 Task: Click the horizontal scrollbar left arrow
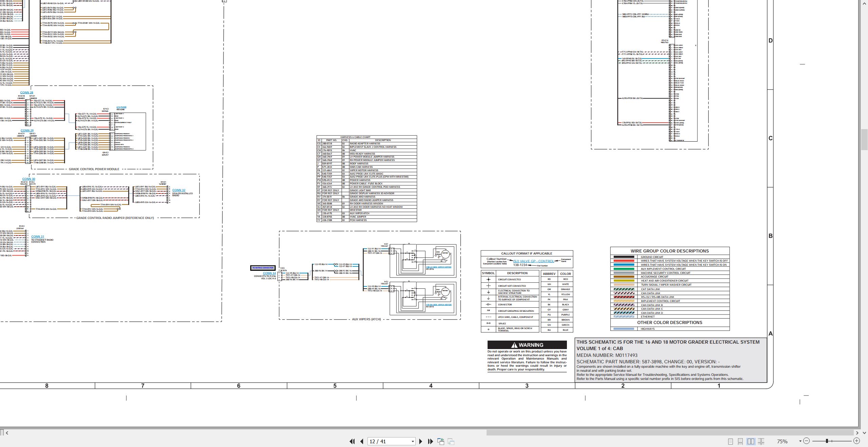coord(7,433)
